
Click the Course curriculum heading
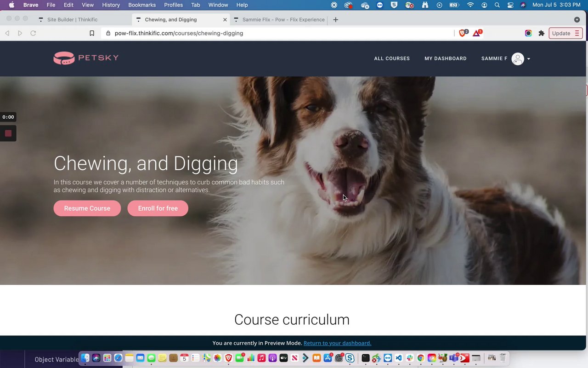click(x=292, y=320)
